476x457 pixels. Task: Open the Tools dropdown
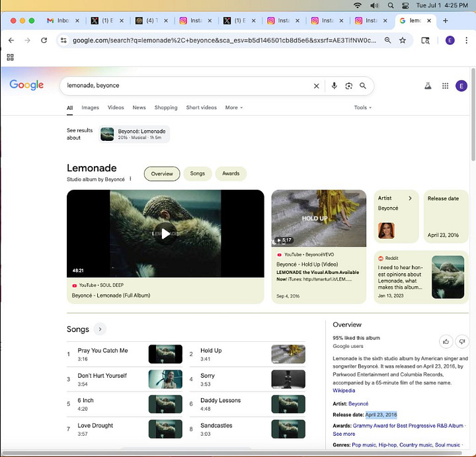pyautogui.click(x=362, y=108)
